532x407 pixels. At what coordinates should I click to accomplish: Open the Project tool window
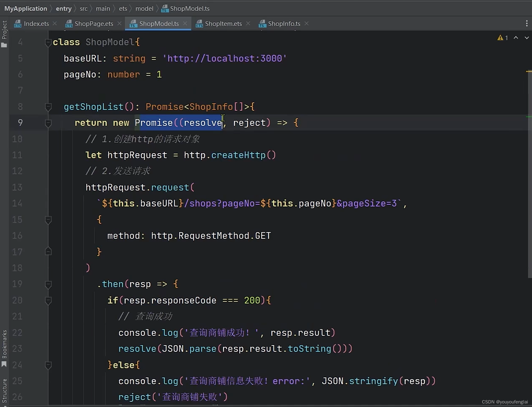tap(4, 34)
